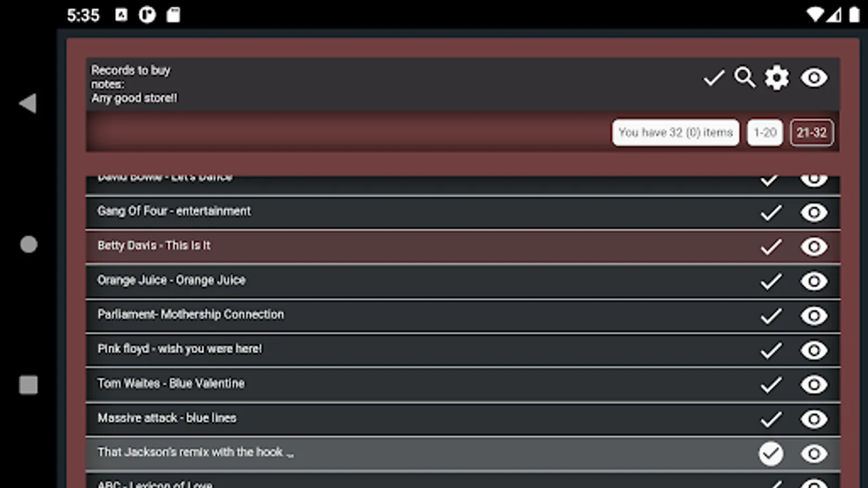Check off Gang Of Four - entertainment
868x488 pixels.
click(771, 213)
